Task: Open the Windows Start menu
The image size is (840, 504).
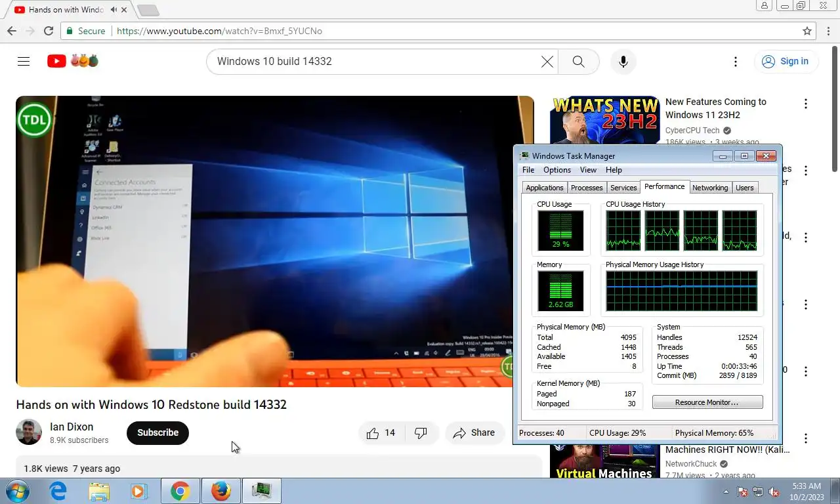Action: click(18, 491)
